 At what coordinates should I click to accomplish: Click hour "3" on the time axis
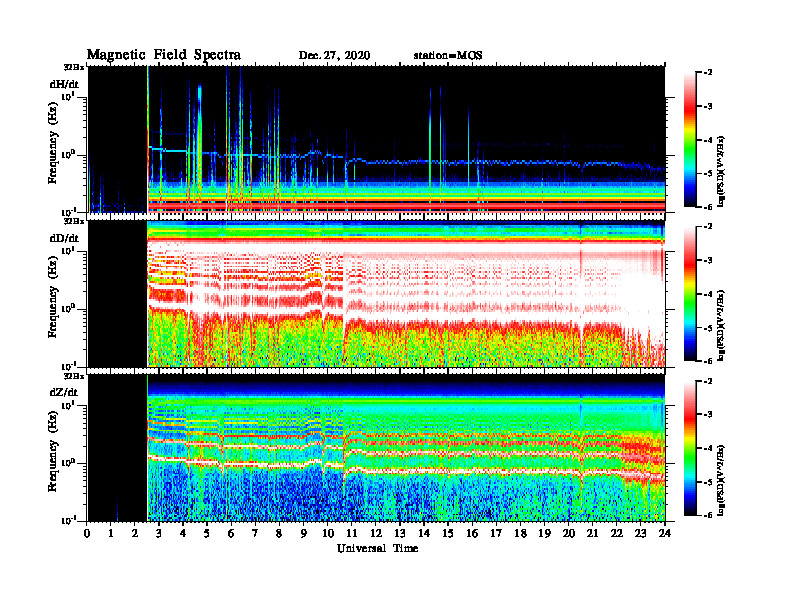(159, 533)
